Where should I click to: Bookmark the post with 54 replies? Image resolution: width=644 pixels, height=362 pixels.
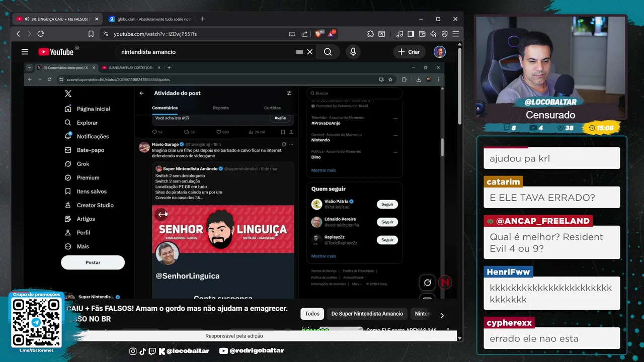click(283, 132)
